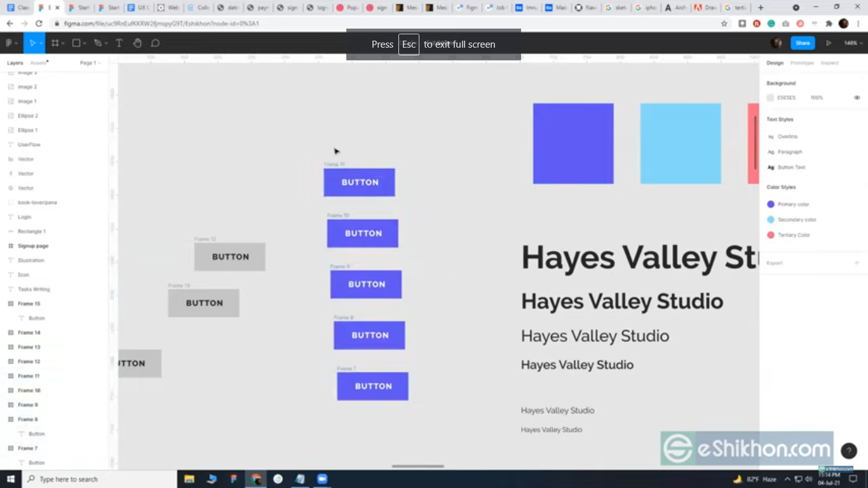
Task: Open the Figma main menu
Action: point(10,43)
